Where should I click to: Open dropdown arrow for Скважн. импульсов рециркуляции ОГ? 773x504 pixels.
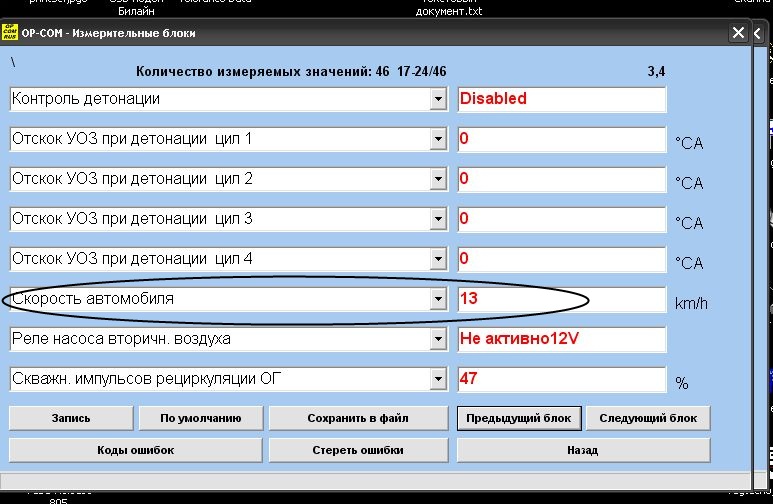(x=438, y=379)
